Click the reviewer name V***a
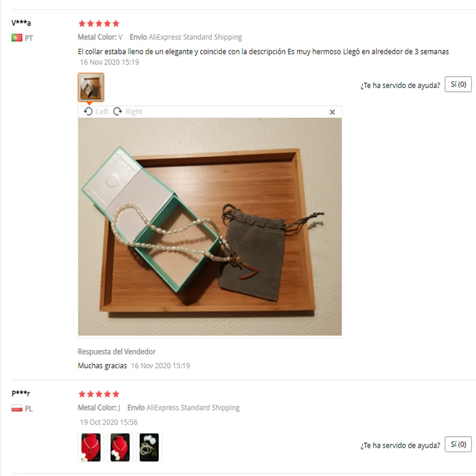Viewport: 476px width, 476px height. (x=21, y=23)
